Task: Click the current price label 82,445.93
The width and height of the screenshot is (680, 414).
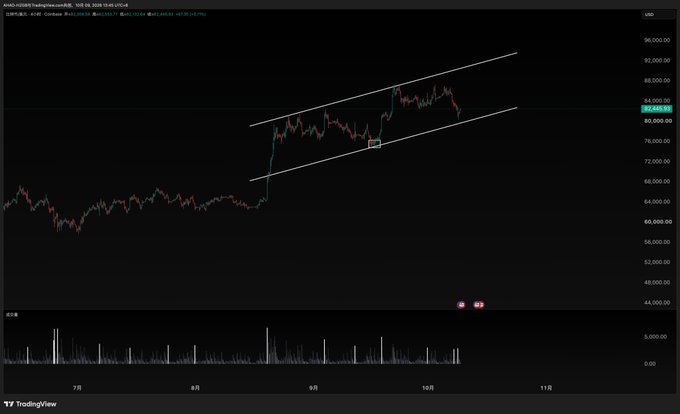Action: [x=657, y=109]
